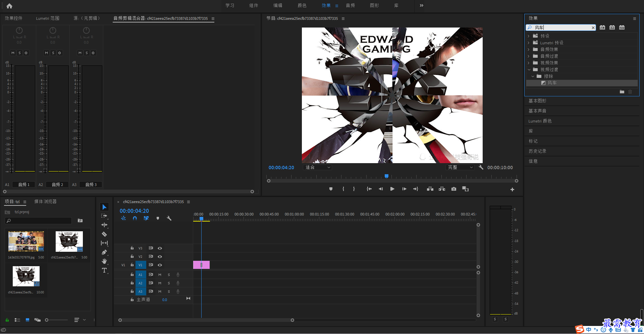The height and width of the screenshot is (334, 644).
Task: Open the 基本声音 panel
Action: 537,111
